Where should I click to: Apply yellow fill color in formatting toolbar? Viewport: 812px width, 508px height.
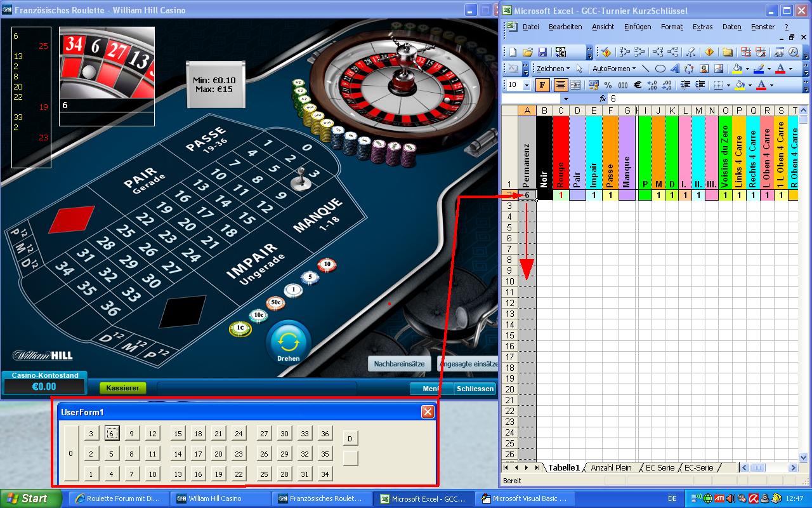(740, 85)
